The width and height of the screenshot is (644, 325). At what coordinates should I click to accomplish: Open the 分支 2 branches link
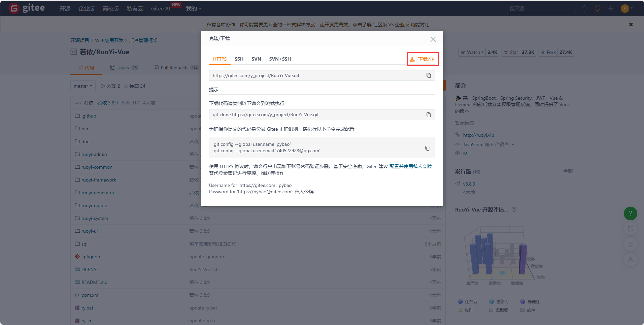point(110,86)
